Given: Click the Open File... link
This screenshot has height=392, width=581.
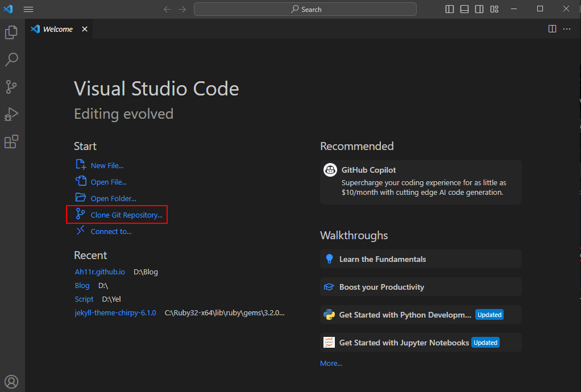Looking at the screenshot, I should [109, 182].
